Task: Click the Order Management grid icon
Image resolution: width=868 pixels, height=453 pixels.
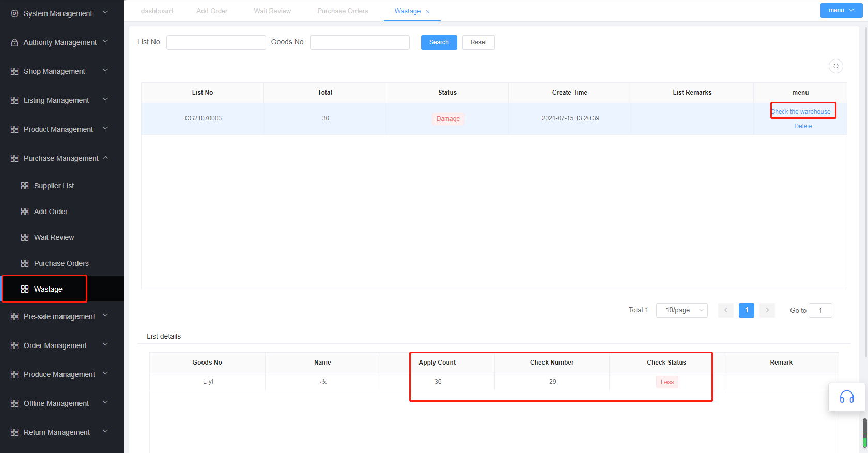Action: [14, 345]
